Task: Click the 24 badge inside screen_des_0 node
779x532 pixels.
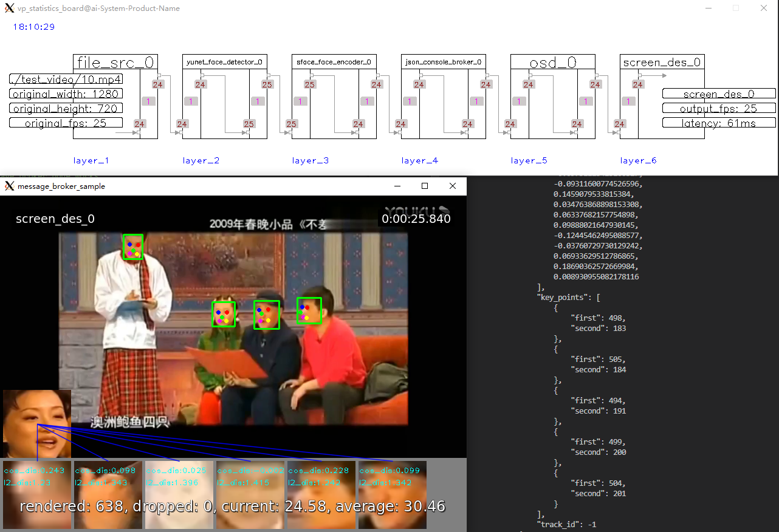Action: point(637,84)
